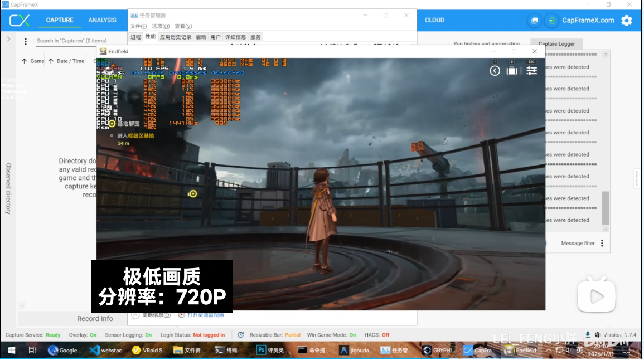Open Google Chrome from taskbar
Screen dimensions: 644x360
point(65,351)
